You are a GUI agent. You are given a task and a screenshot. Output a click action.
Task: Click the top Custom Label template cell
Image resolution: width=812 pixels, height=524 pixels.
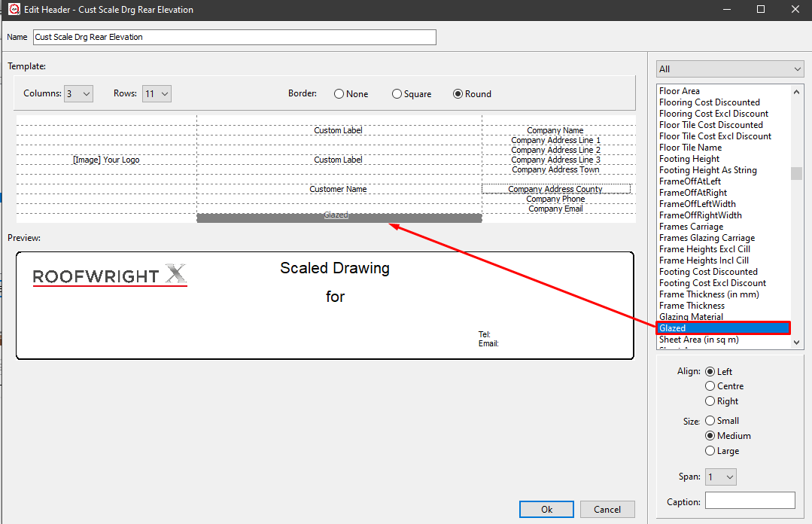coord(338,130)
